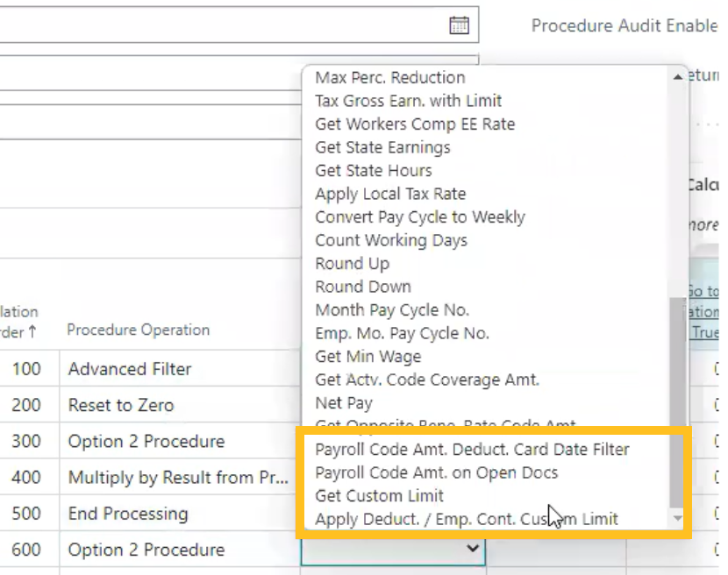Select 'Convert Pay Cycle to Weekly'
728x575 pixels.
coord(420,217)
